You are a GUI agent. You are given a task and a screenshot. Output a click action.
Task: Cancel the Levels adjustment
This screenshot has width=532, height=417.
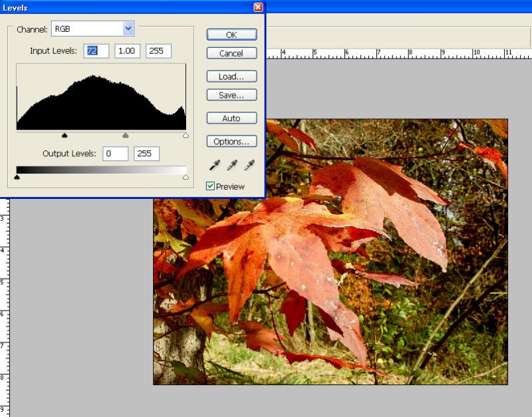click(x=231, y=53)
